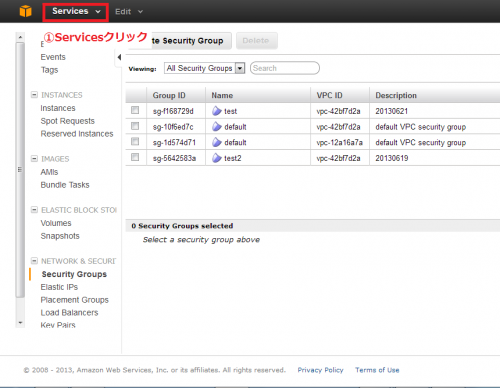Collapse the INSTANCES section
The height and width of the screenshot is (388, 500).
[x=34, y=95]
